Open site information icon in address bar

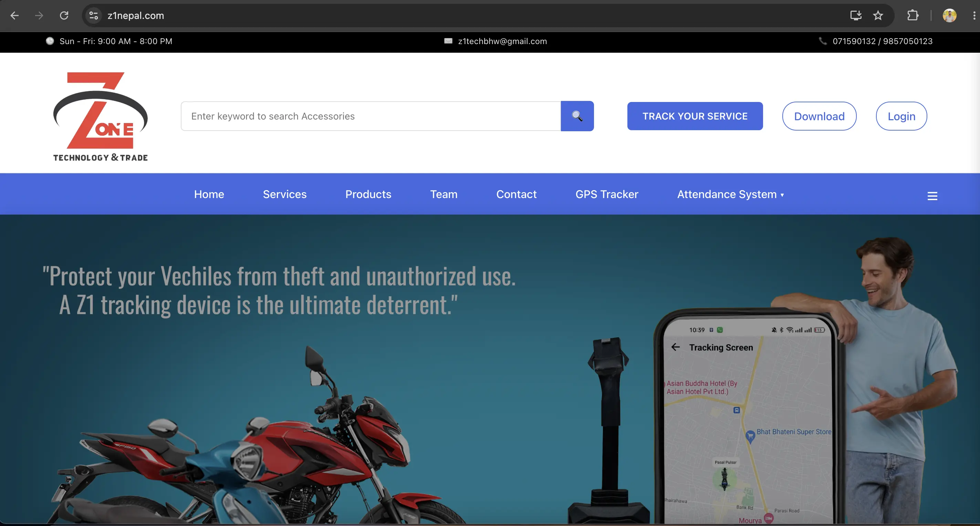pos(94,16)
